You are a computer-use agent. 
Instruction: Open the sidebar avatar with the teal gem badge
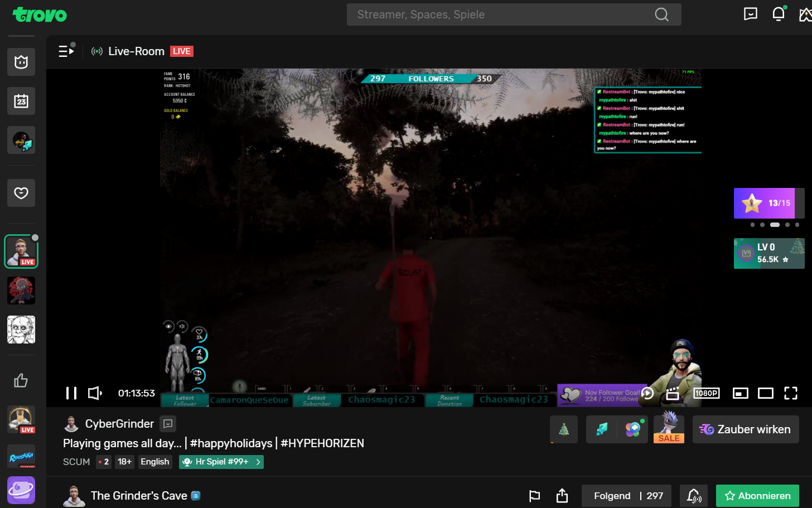pos(21,140)
